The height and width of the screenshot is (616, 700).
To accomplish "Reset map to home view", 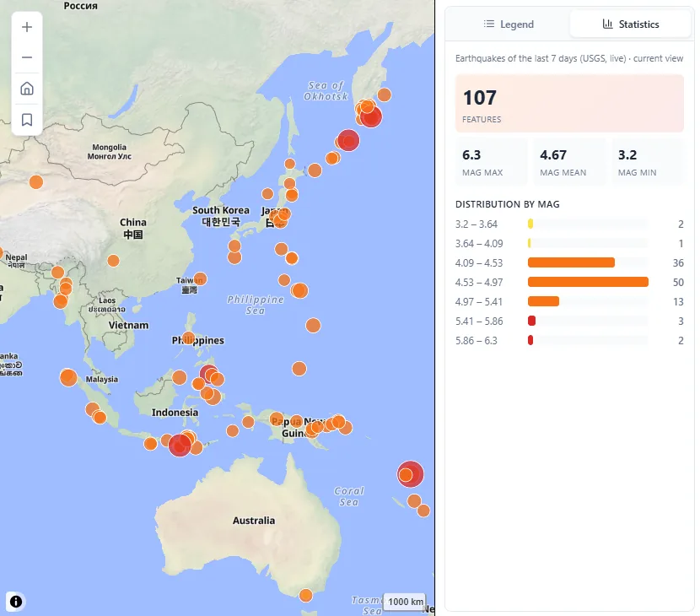I will [27, 89].
